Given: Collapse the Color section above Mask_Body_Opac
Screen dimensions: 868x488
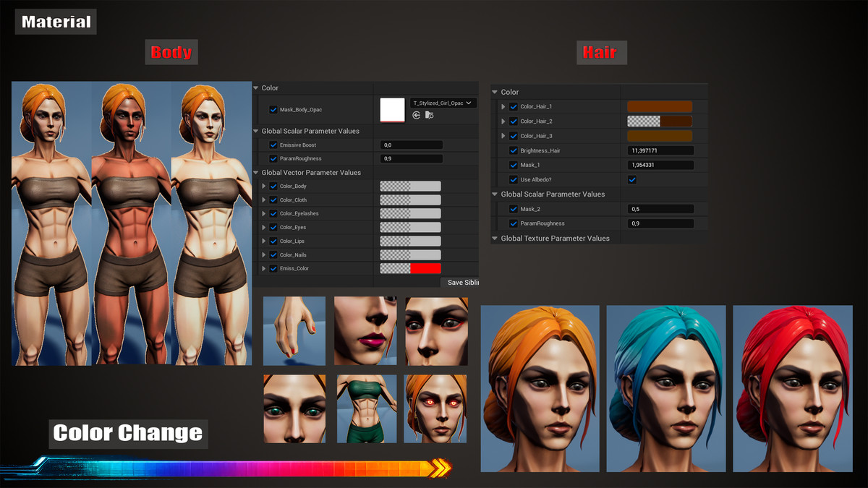Looking at the screenshot, I should point(257,88).
